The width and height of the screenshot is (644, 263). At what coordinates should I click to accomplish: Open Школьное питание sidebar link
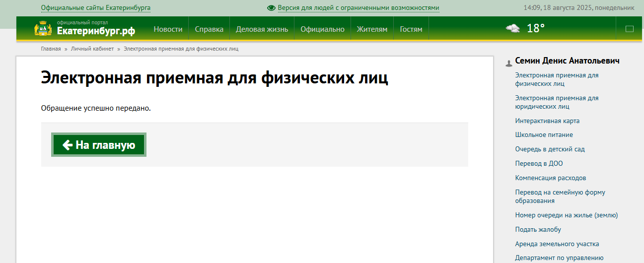(544, 135)
